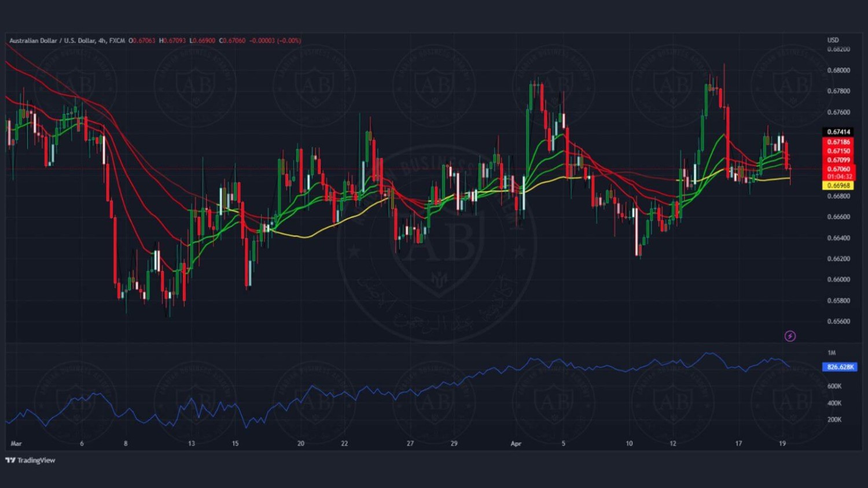Click the 0.67600 price axis level
Viewport: 868px width, 488px height.
pos(838,112)
